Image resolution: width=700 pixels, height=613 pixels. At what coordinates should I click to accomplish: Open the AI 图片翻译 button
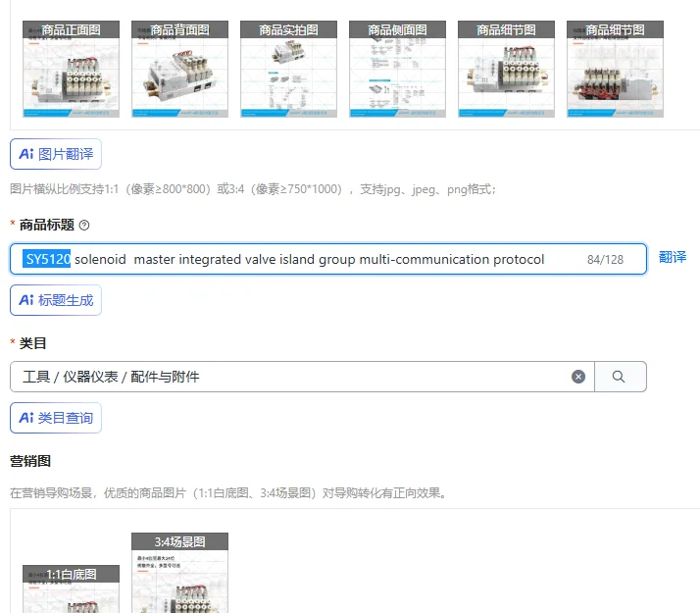pos(56,154)
